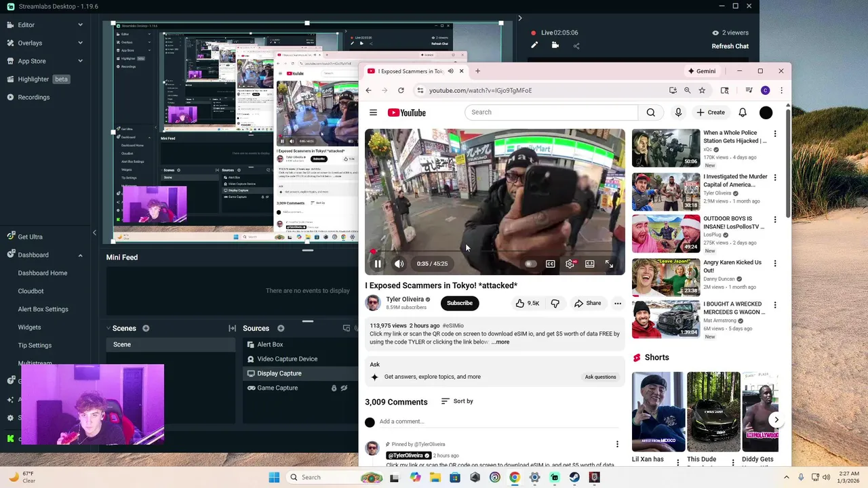Viewport: 868px width, 488px height.
Task: Open a new Chrome tab
Action: tap(477, 71)
